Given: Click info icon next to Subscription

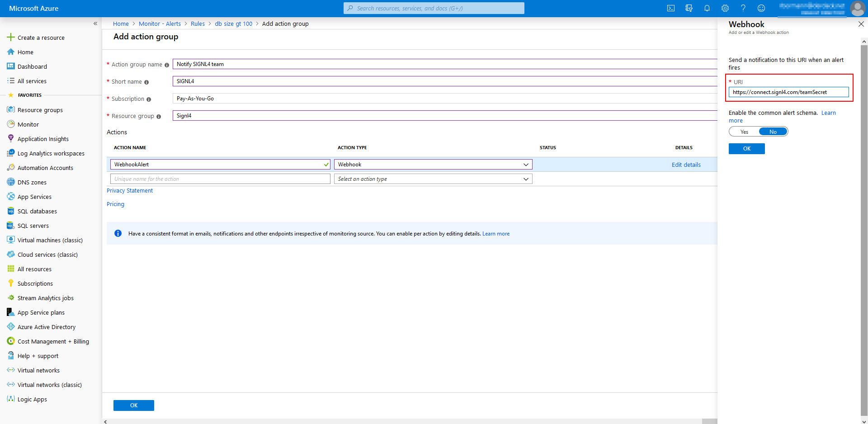Looking at the screenshot, I should point(149,99).
